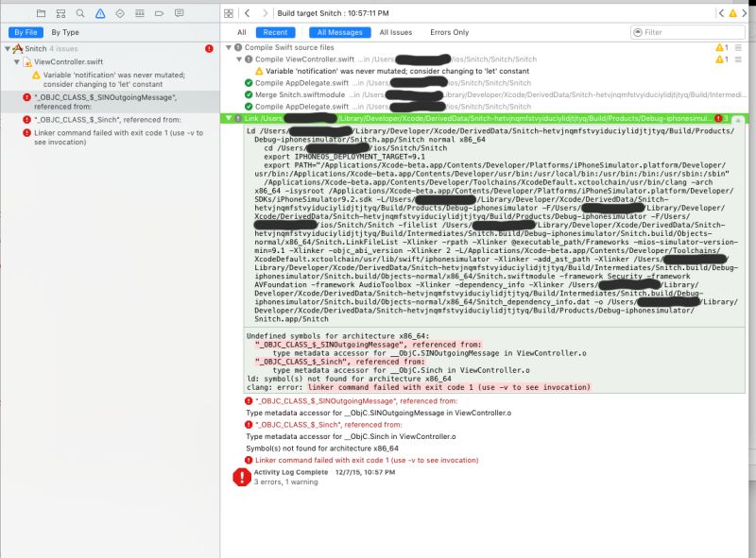Select the Breakpoint navigator tag icon
The image size is (756, 558).
160,13
